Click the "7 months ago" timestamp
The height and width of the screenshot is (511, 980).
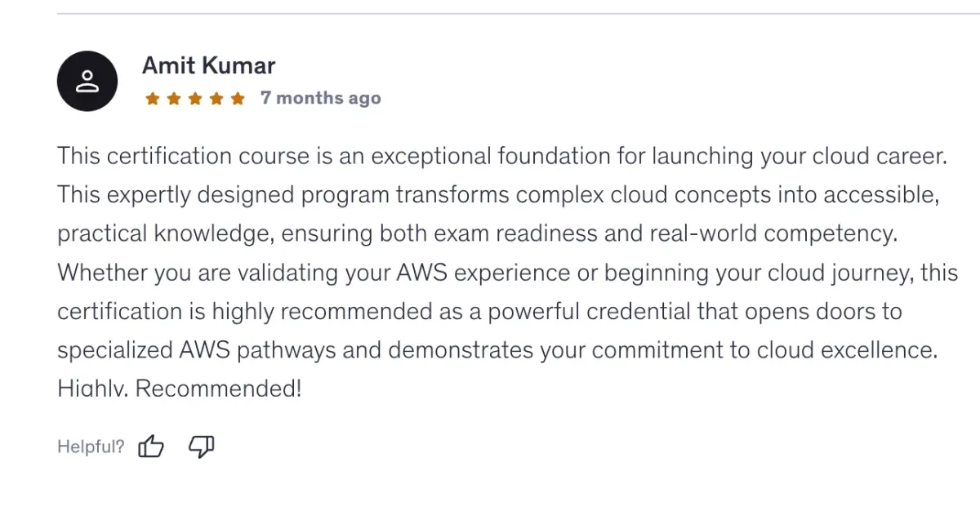321,98
